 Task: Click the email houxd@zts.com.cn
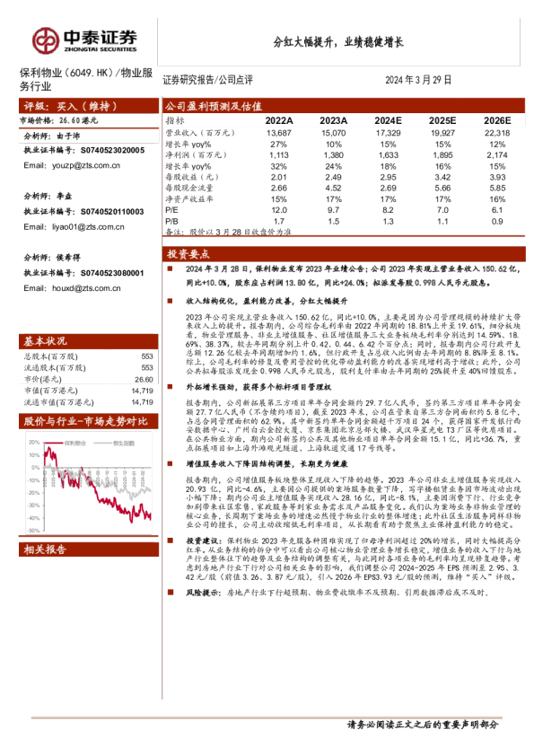click(86, 288)
